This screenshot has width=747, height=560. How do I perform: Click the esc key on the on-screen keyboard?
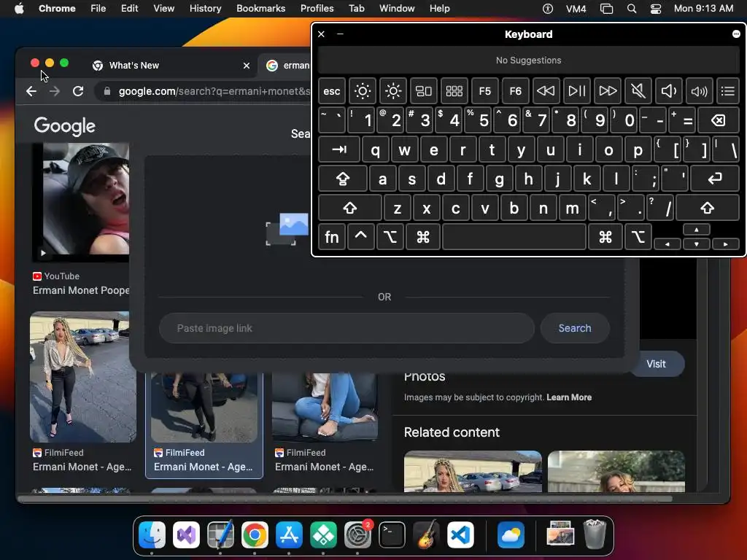[332, 91]
